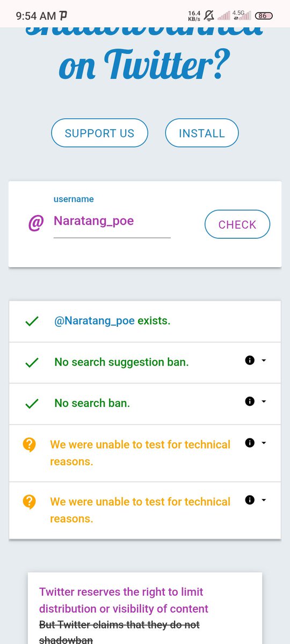Expand the No search ban row arrow
Image resolution: width=290 pixels, height=644 pixels.
[x=264, y=401]
